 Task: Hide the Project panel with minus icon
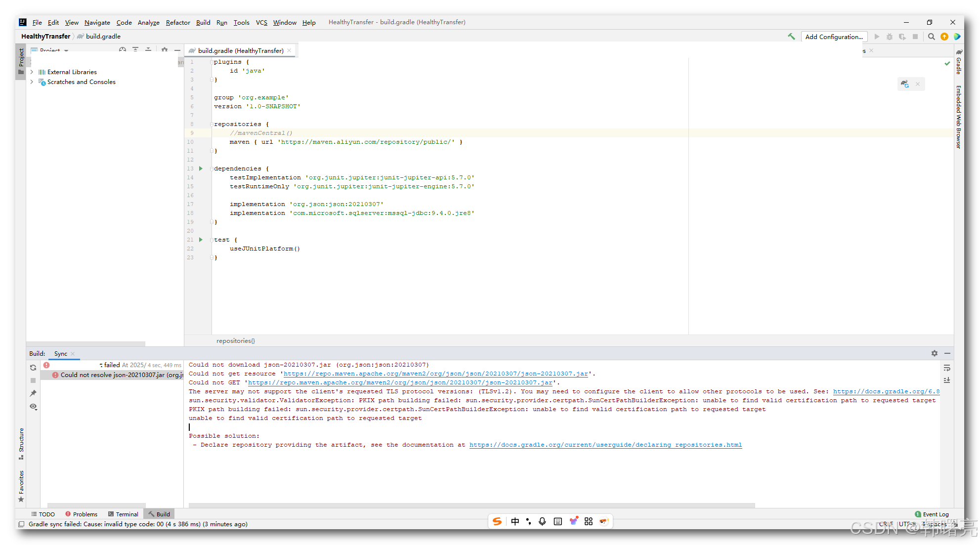pos(177,50)
